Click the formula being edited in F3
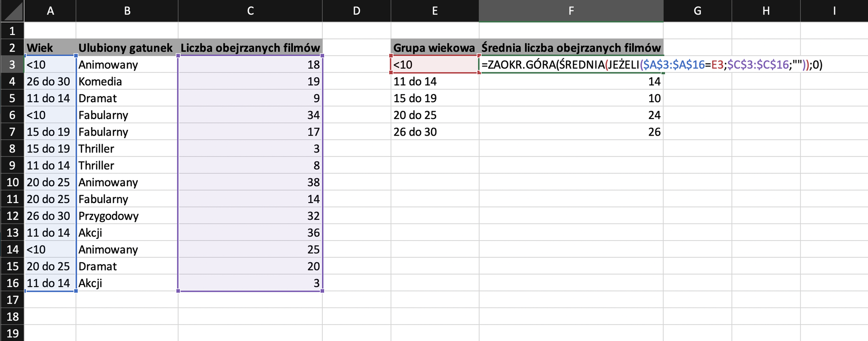The image size is (868, 341). click(x=652, y=65)
